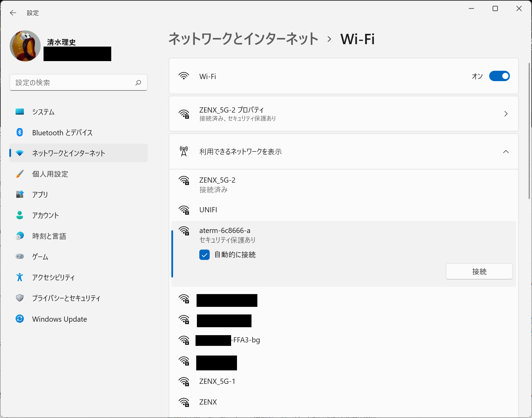Select the ZENX_5G-1 network

344,381
